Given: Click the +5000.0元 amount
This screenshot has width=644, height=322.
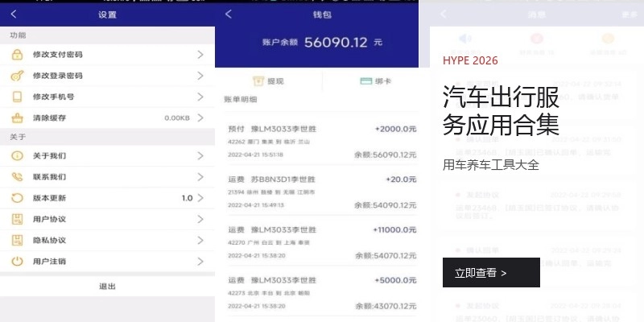Looking at the screenshot, I should [x=395, y=280].
